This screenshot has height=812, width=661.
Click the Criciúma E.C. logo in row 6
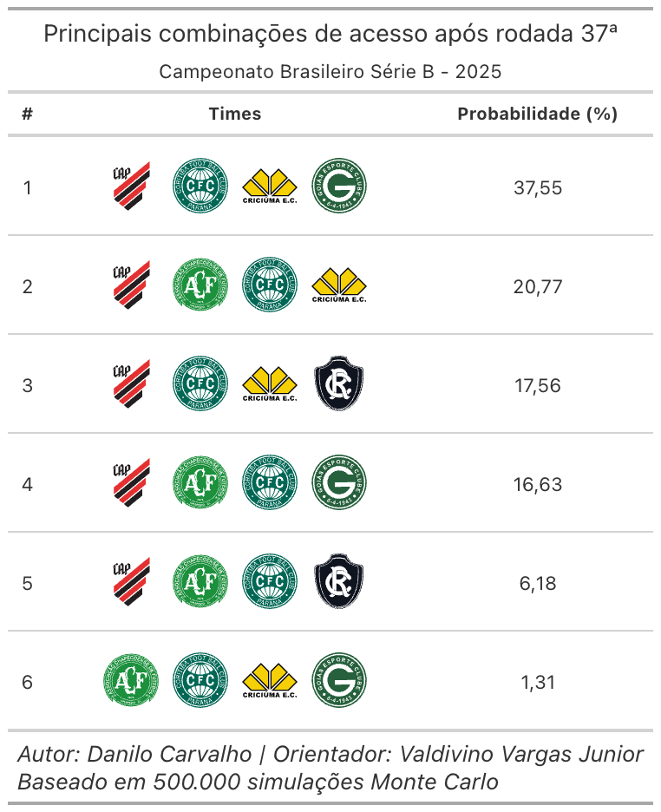270,681
